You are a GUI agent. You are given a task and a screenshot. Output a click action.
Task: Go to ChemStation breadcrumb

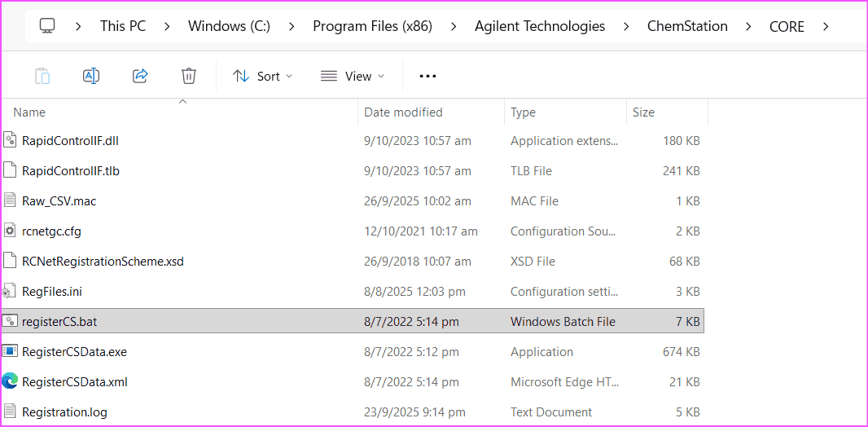687,26
